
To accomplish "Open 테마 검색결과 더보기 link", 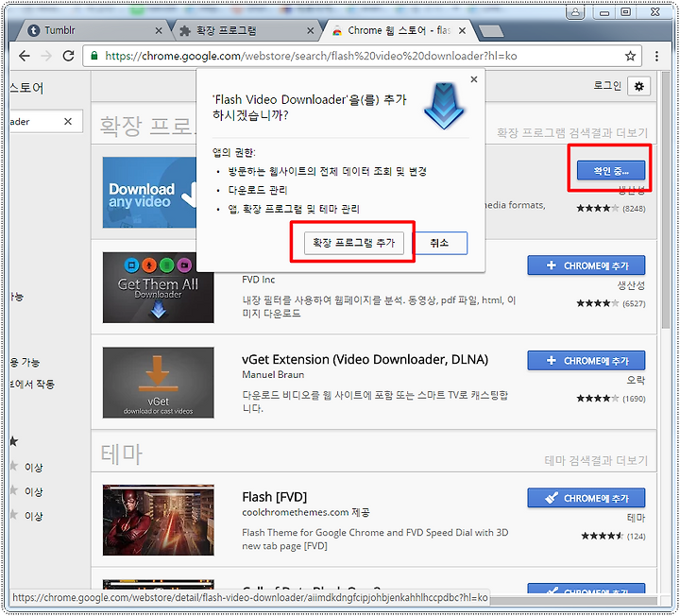I will pos(596,460).
